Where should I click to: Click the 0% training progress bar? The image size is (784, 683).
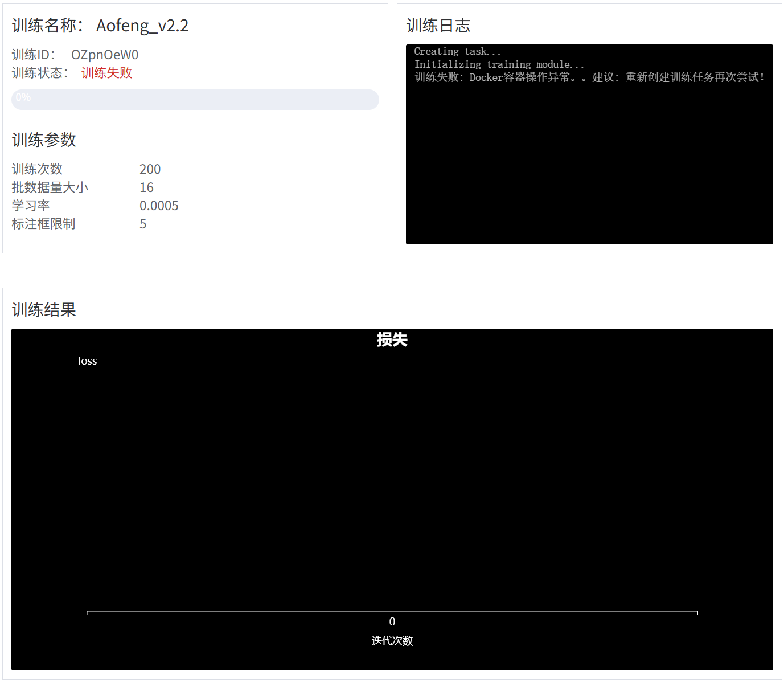195,100
